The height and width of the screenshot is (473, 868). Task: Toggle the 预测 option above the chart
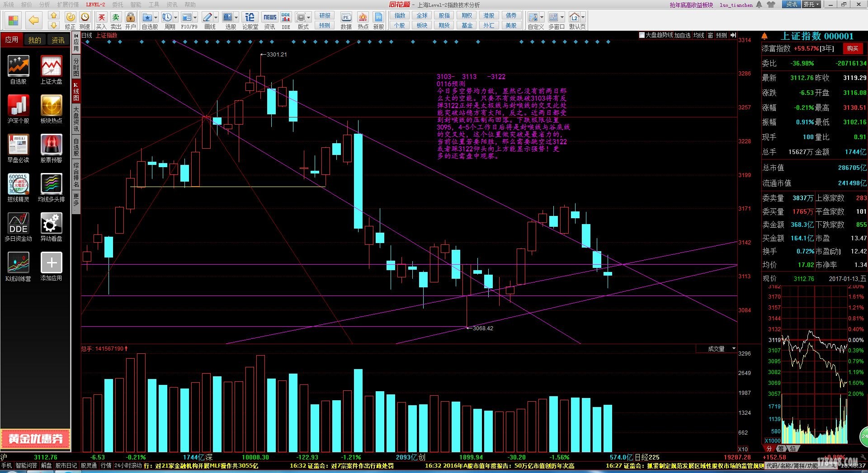click(x=722, y=35)
